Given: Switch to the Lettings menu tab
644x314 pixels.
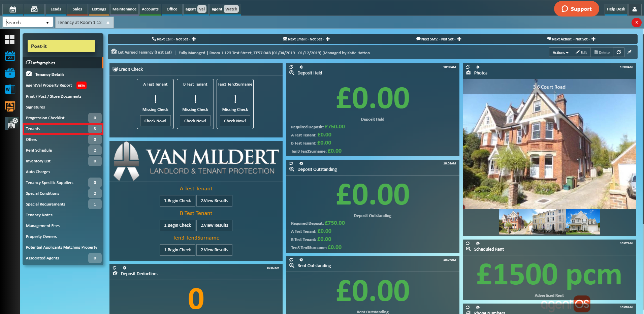Looking at the screenshot, I should (99, 9).
